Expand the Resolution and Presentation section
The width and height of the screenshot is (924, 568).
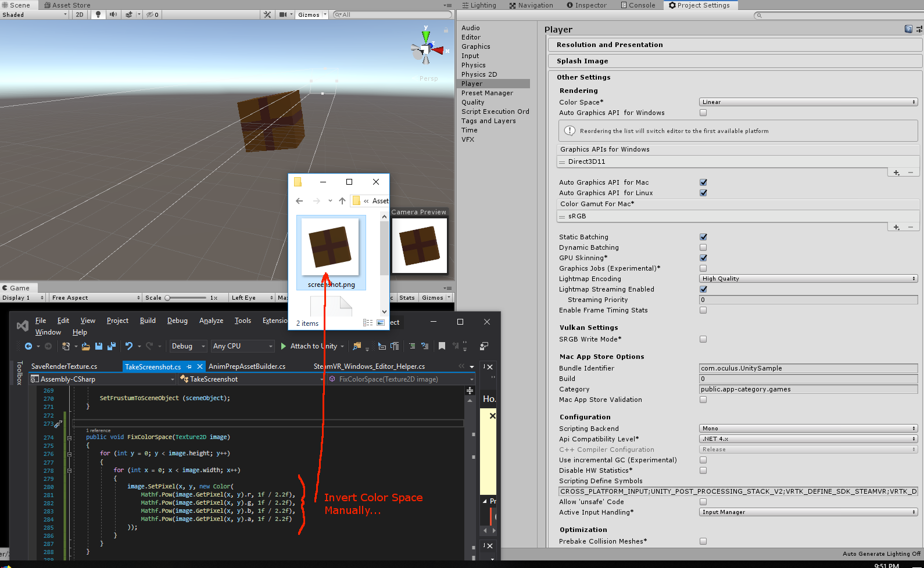(x=735, y=45)
